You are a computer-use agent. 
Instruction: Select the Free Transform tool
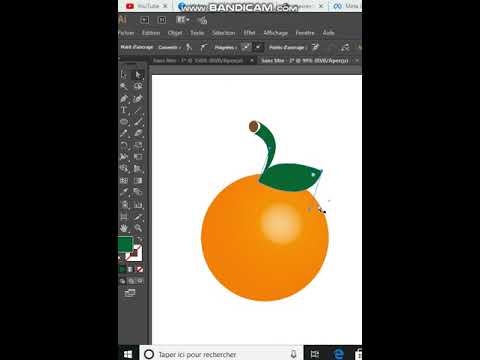point(138,157)
